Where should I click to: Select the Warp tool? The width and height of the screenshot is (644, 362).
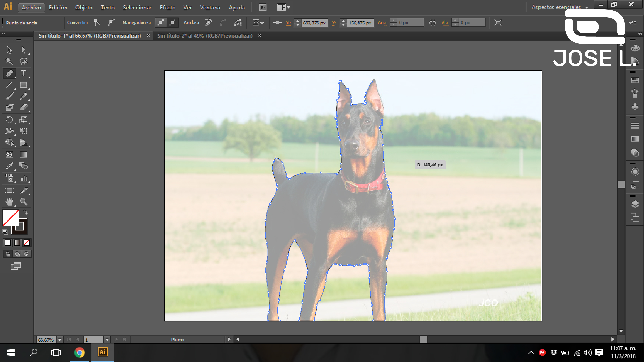(x=9, y=131)
